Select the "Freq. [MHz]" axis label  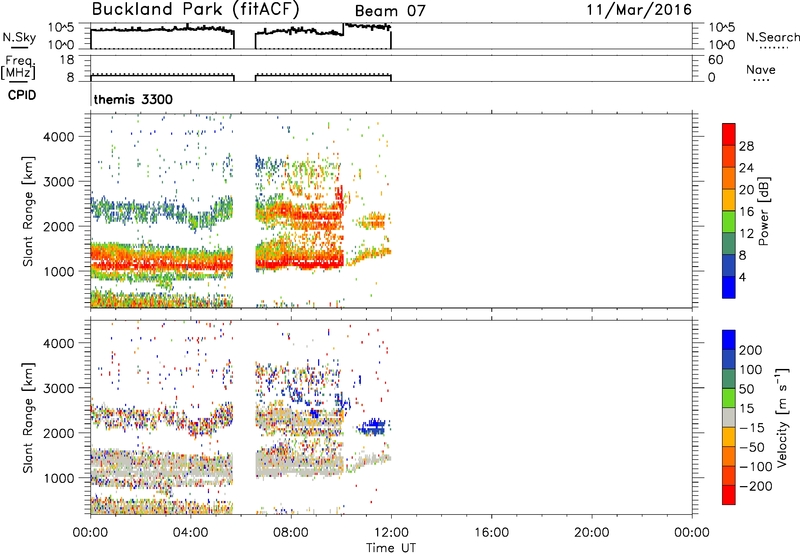[x=18, y=68]
